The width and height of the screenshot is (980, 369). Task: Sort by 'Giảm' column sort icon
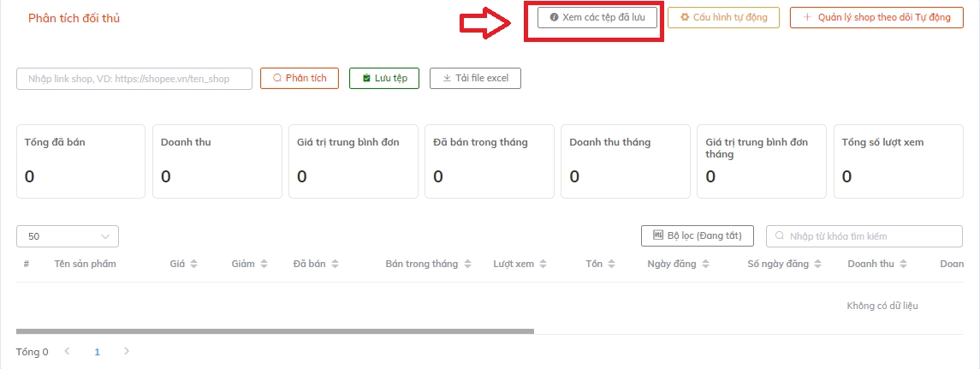[264, 264]
